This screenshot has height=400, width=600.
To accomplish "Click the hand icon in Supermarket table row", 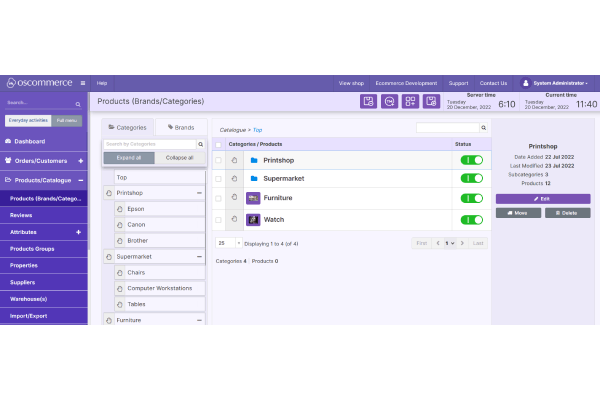I will (234, 178).
